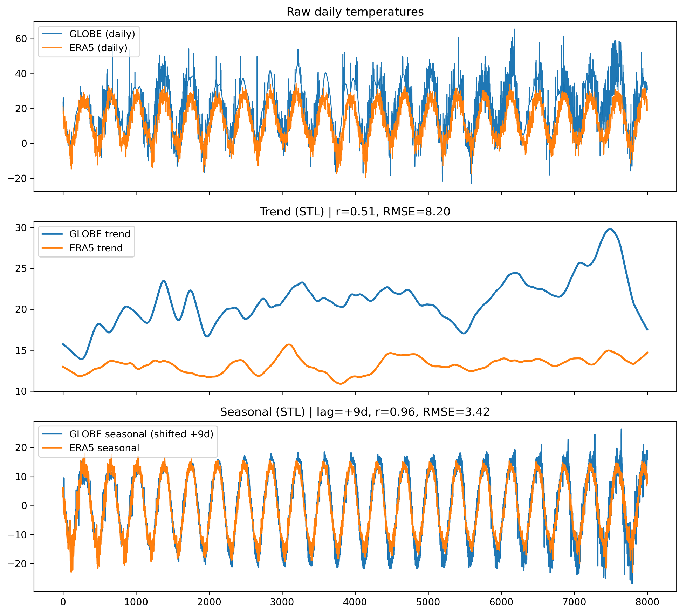Click 'GLOBE seasonal (shifted +9d)' legend label
The image size is (686, 616).
pos(141,434)
